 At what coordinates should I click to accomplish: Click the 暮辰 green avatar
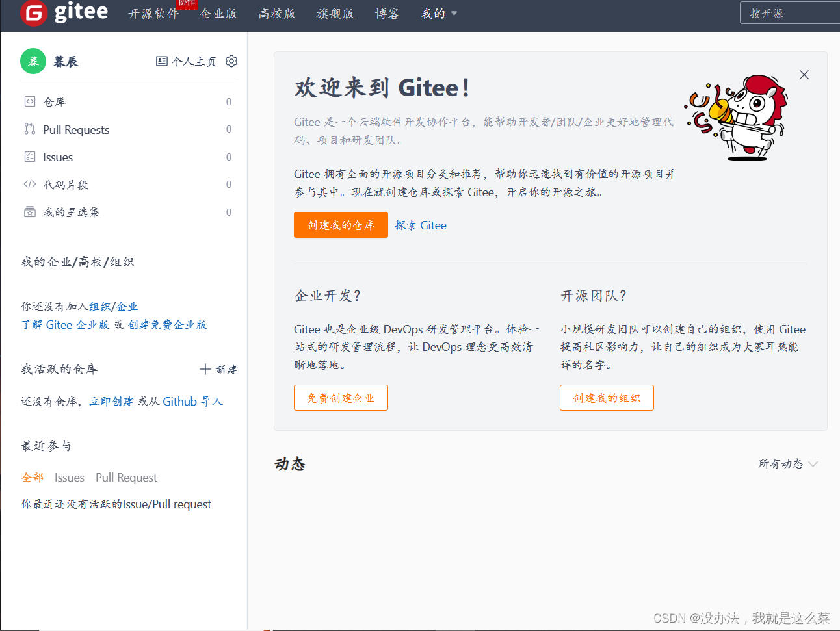(x=33, y=61)
